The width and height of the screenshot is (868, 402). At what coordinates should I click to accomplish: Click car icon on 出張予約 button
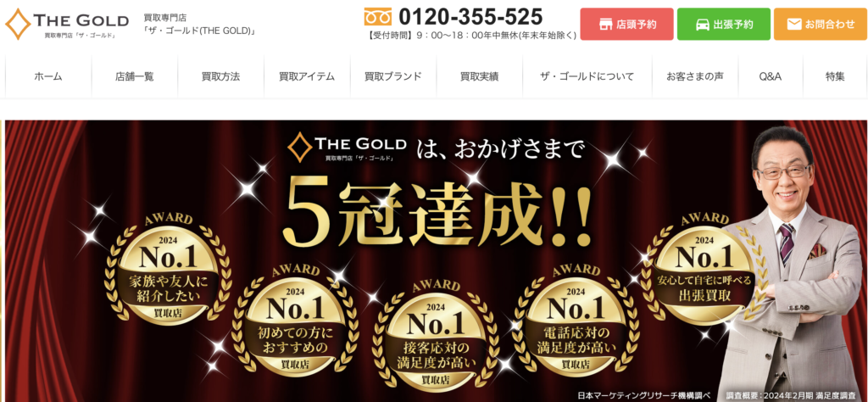coord(703,25)
